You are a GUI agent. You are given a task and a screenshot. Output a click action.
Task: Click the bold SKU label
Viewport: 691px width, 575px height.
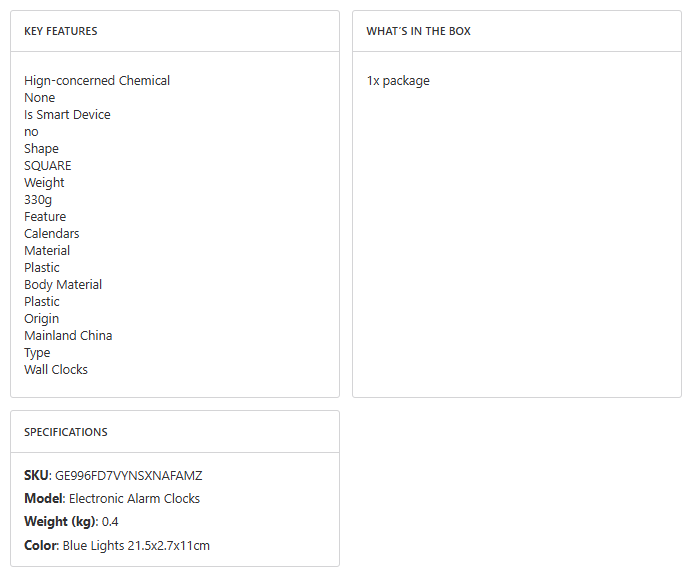tap(36, 475)
